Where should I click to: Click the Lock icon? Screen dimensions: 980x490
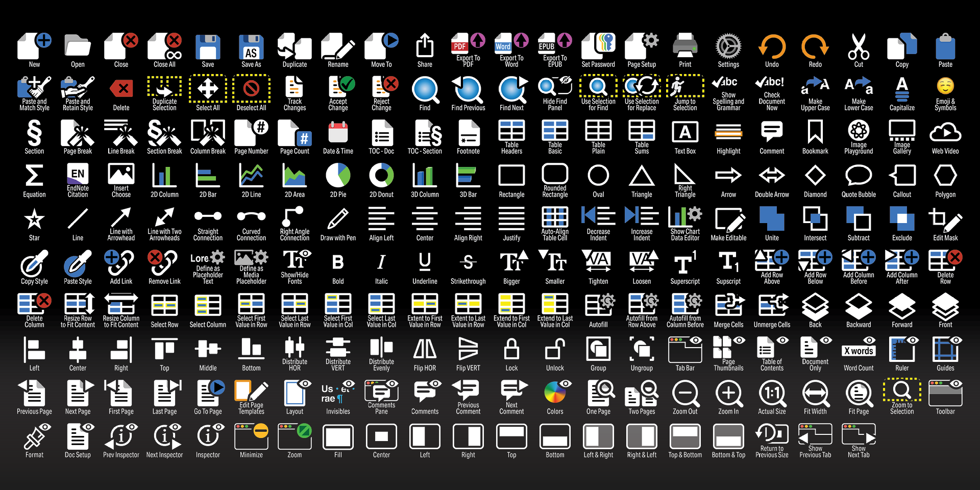(511, 350)
